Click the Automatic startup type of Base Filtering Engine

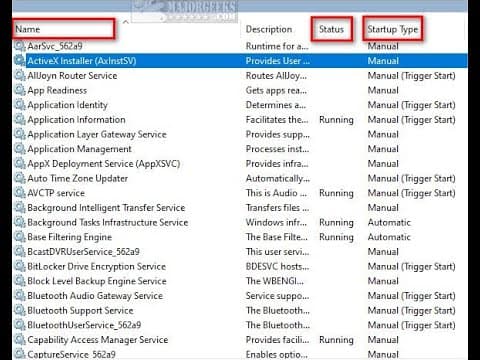pyautogui.click(x=389, y=237)
